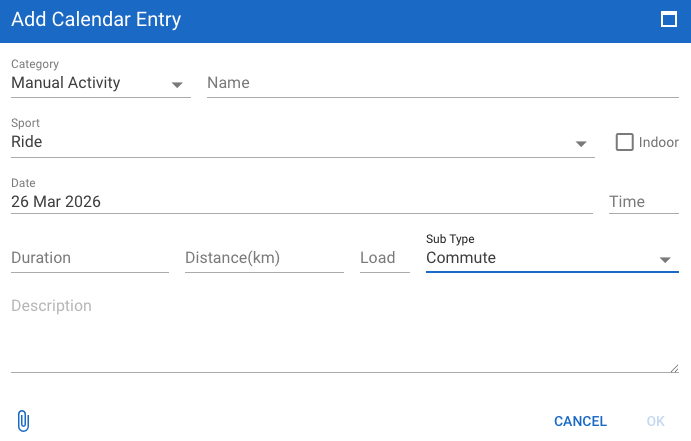Focus the Name input field
691x441 pixels.
click(x=442, y=83)
